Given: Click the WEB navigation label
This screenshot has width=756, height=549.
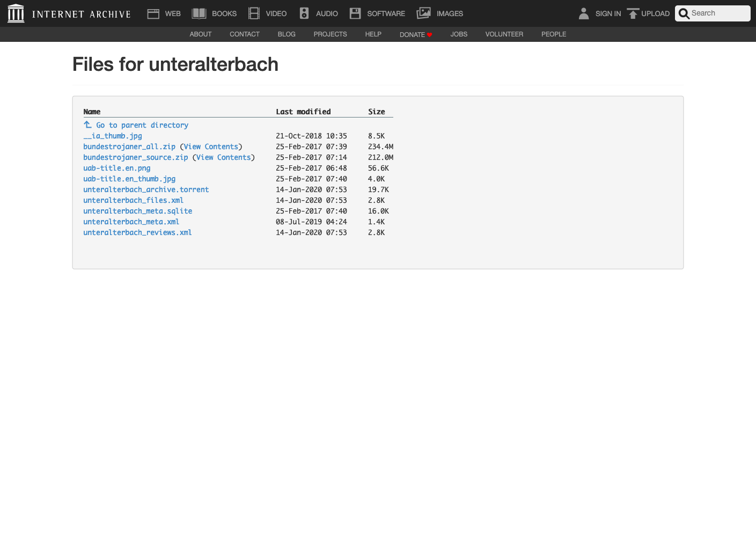Looking at the screenshot, I should 173,14.
